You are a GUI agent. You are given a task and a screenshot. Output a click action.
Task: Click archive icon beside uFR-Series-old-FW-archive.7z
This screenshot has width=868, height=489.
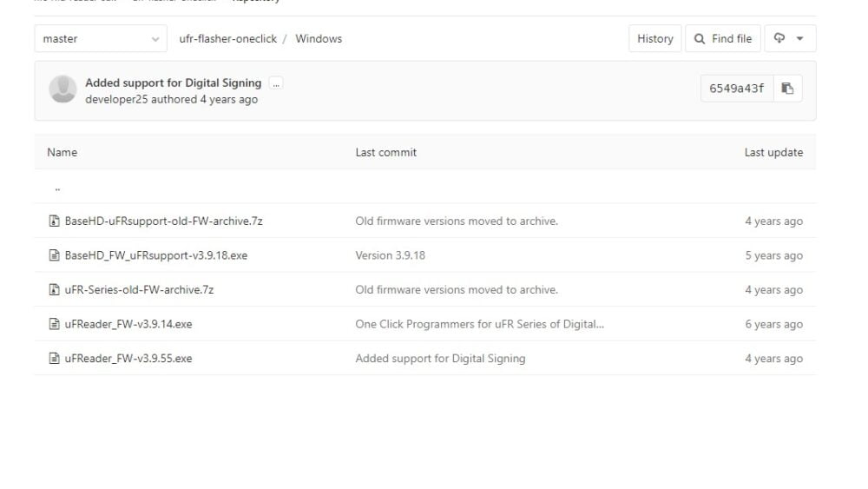pos(54,289)
